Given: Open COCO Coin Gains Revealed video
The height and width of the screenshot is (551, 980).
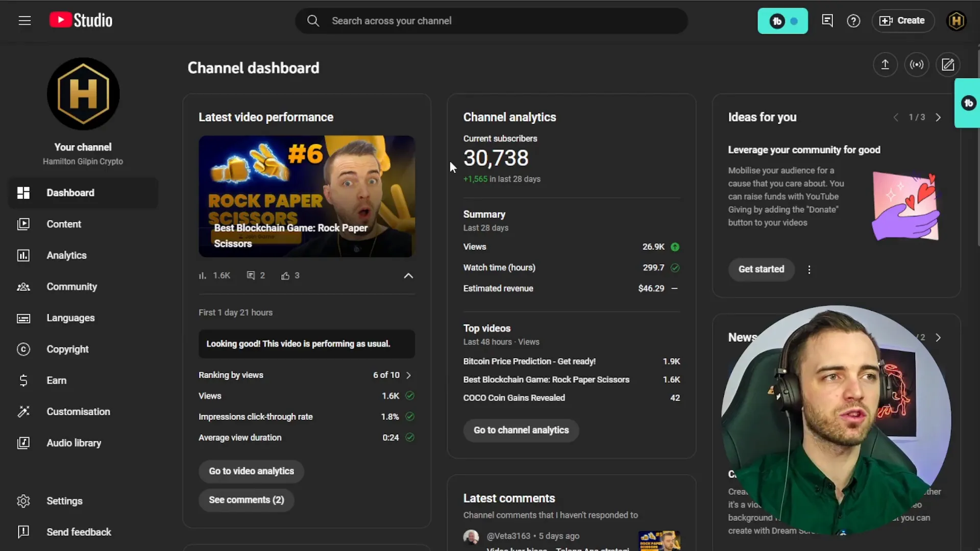Looking at the screenshot, I should (514, 398).
